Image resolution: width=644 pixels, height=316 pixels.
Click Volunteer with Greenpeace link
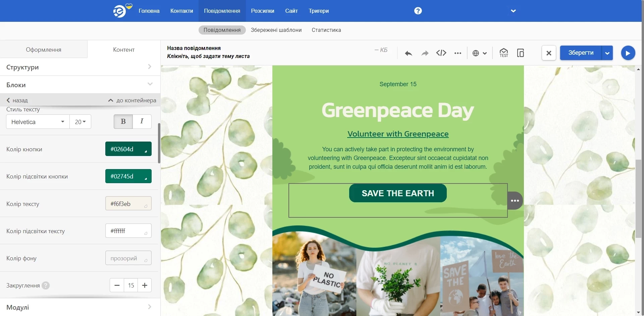pyautogui.click(x=398, y=134)
